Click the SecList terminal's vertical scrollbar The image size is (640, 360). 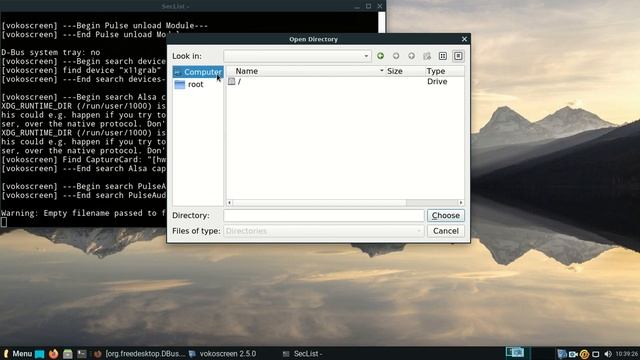click(382, 22)
